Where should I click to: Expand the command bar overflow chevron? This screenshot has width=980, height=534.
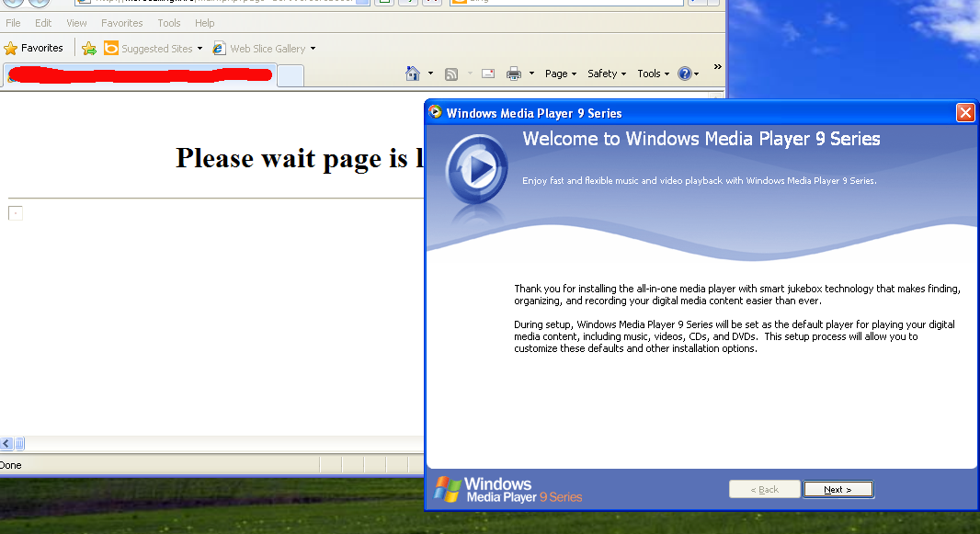[717, 67]
